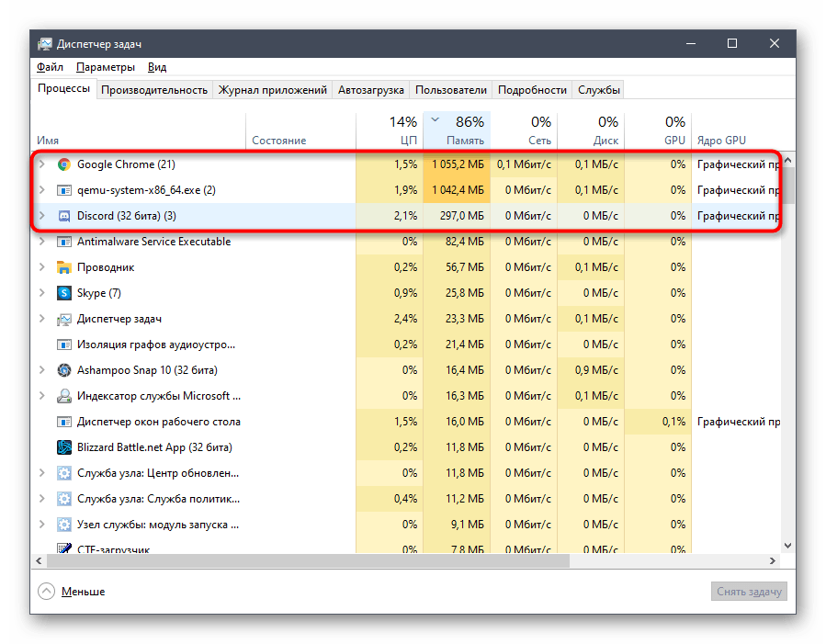Switch to the Автозагрузка tab
Screen dimensions: 826x644
(x=371, y=90)
